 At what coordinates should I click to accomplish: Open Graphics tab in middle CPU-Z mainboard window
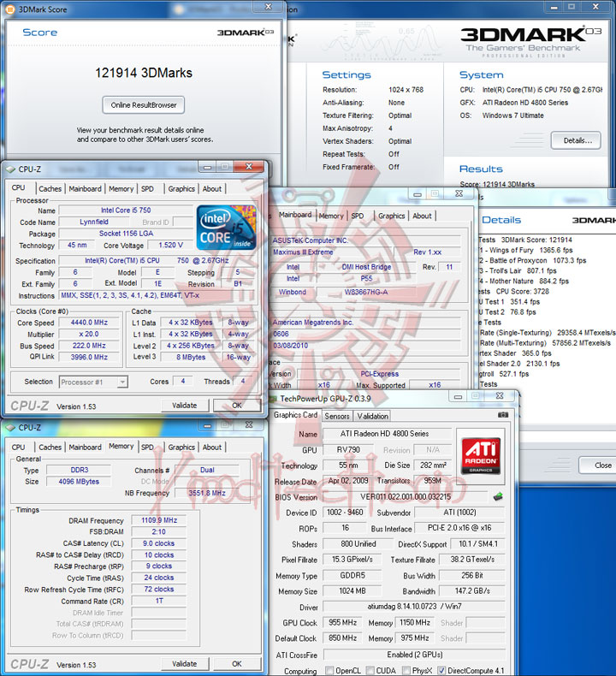point(391,216)
